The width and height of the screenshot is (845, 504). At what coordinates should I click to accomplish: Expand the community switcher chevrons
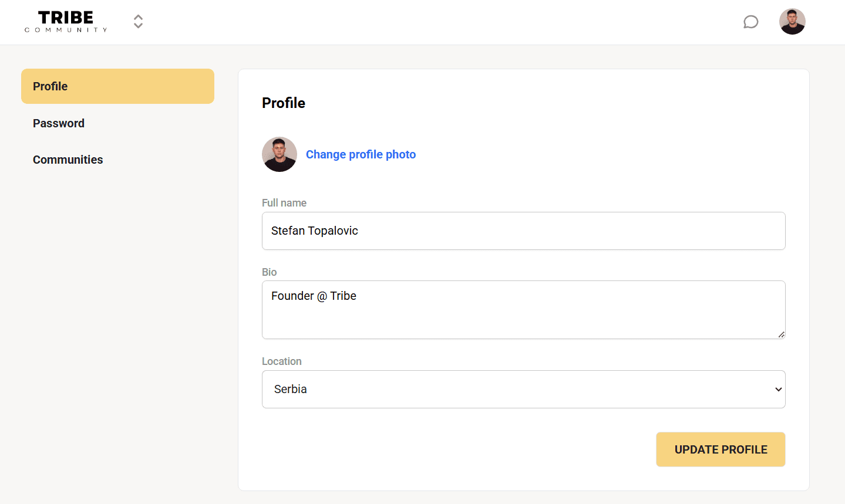point(138,22)
